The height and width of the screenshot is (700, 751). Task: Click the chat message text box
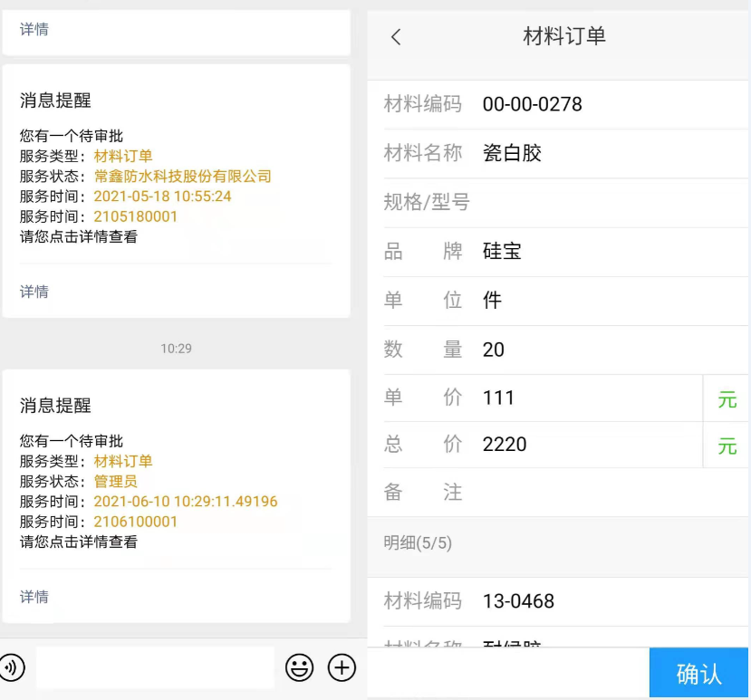[154, 668]
